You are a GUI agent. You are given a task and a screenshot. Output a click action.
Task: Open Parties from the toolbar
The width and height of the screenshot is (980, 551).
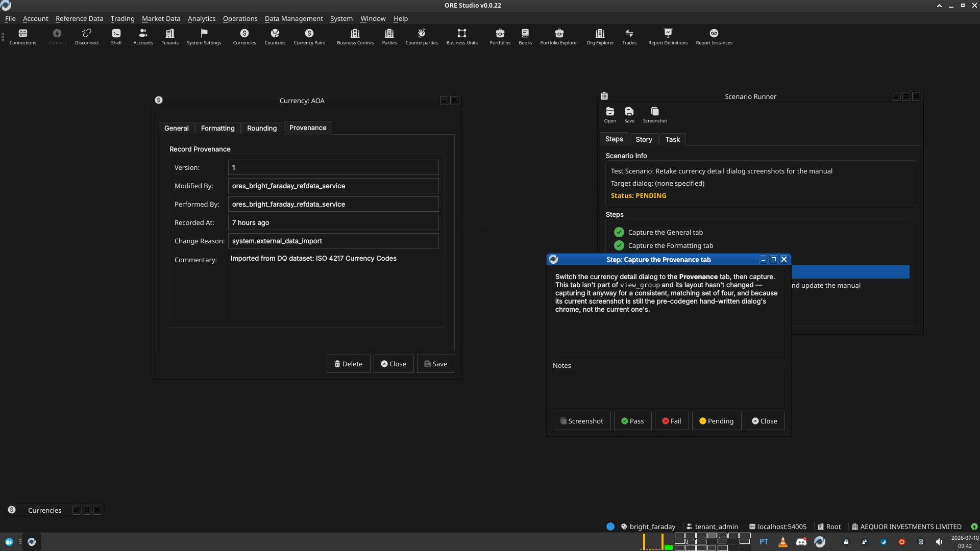(x=389, y=36)
